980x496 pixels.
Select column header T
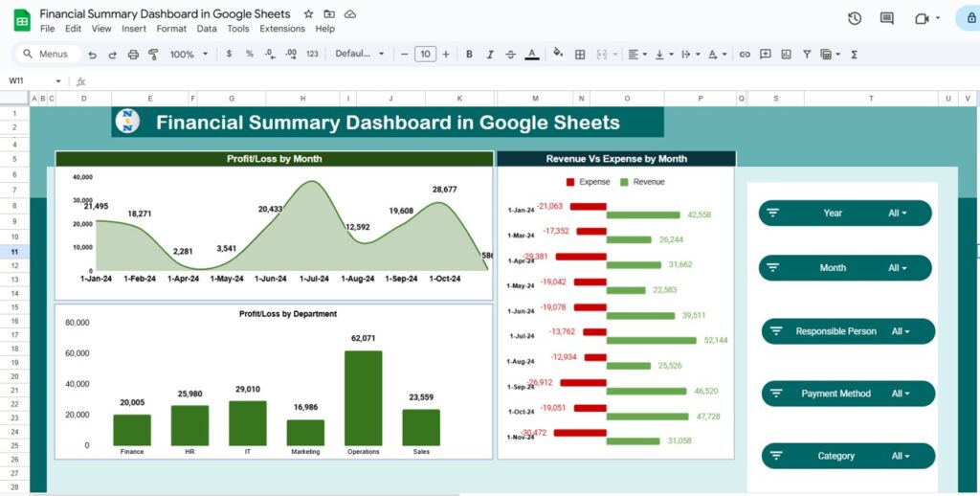point(871,99)
